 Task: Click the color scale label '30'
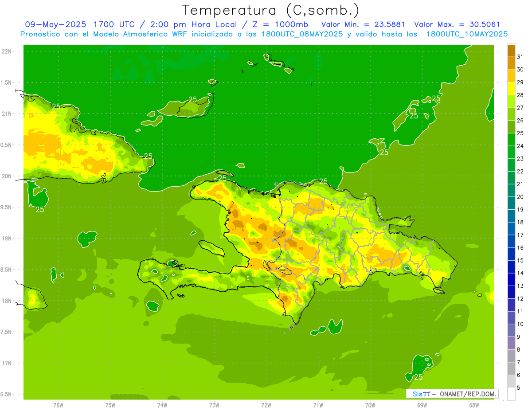coord(520,70)
